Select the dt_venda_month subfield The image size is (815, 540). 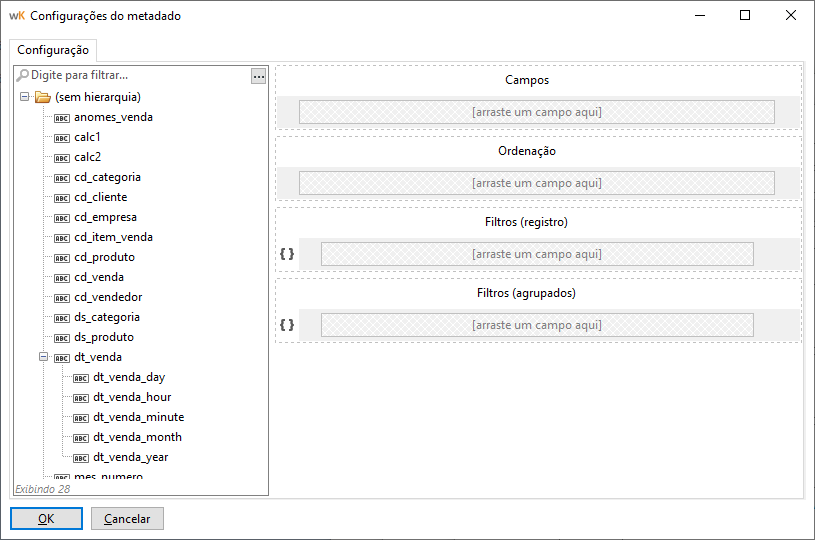(x=137, y=437)
